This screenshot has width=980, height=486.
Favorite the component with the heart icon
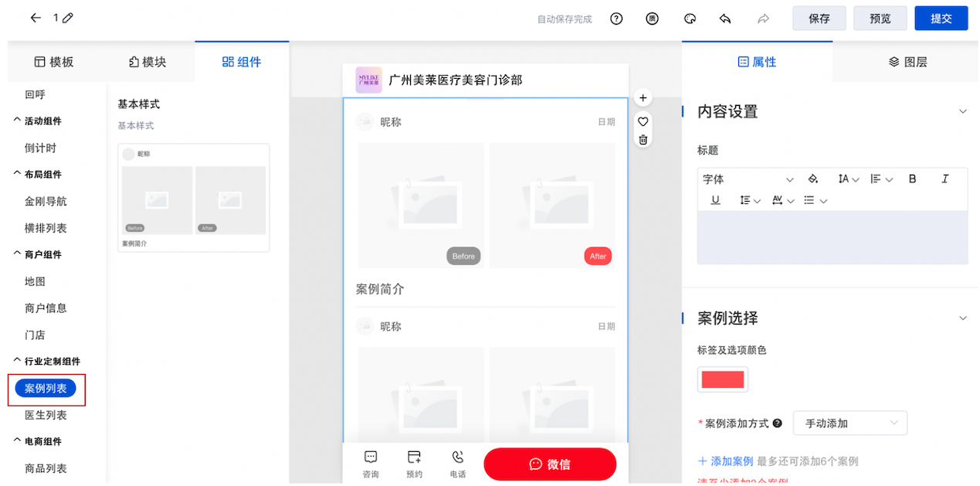click(x=643, y=121)
